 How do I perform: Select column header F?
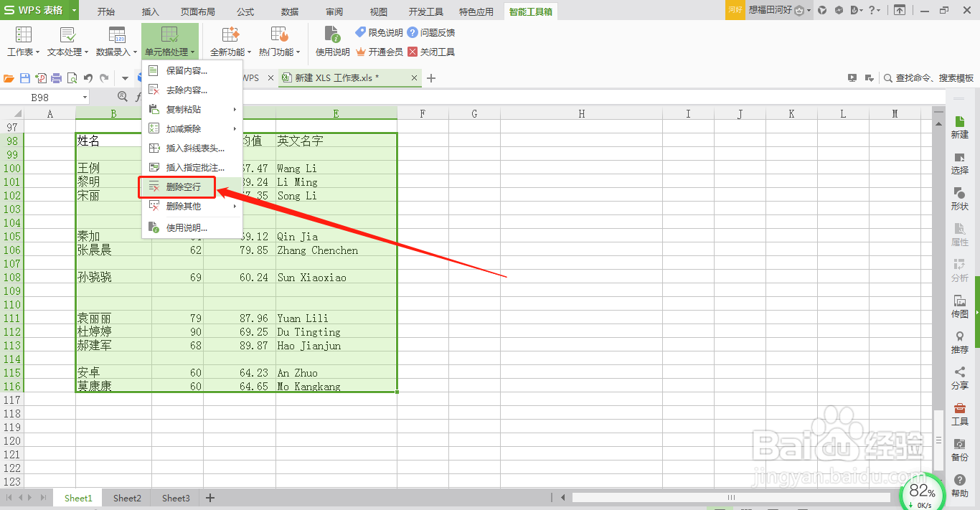423,113
